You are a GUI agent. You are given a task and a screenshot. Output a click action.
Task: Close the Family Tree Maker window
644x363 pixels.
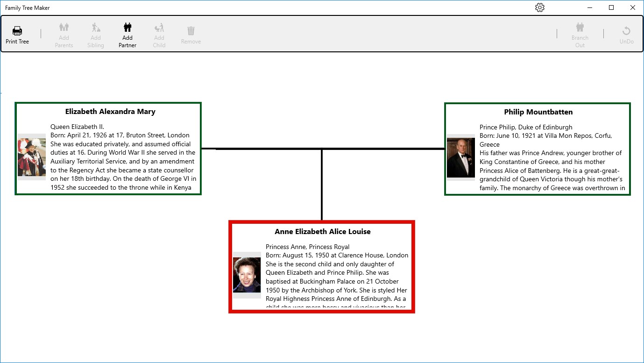(633, 7)
